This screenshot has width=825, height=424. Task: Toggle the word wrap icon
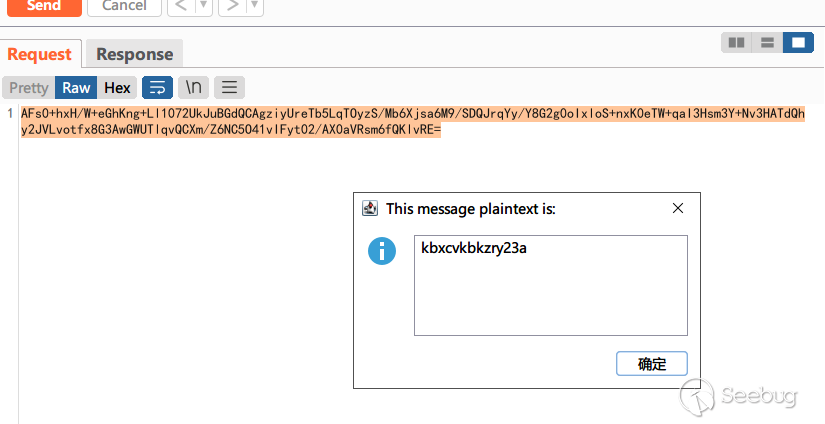[157, 87]
